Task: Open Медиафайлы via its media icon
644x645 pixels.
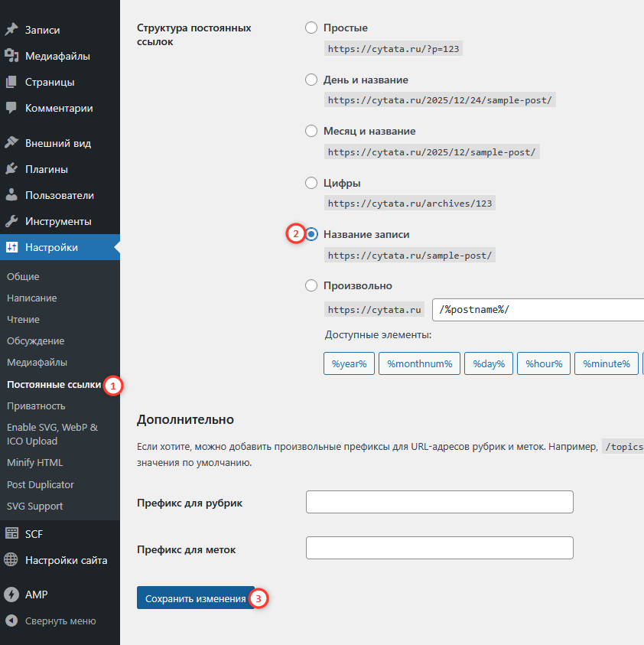Action: click(11, 56)
